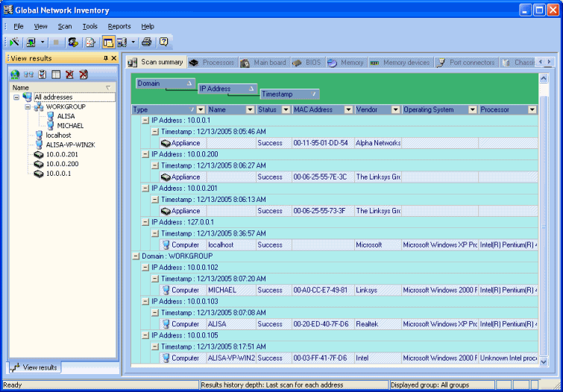Click the Domain grouping header box

166,83
